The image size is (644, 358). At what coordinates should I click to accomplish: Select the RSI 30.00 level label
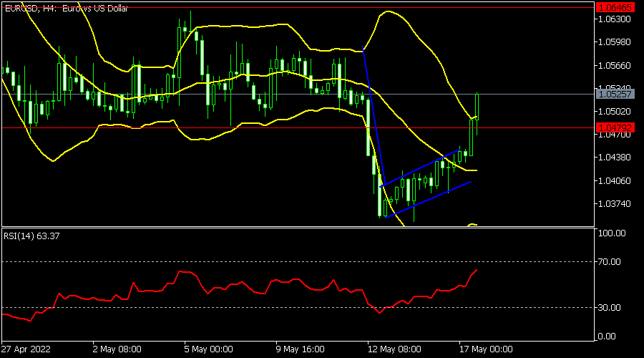coord(609,307)
